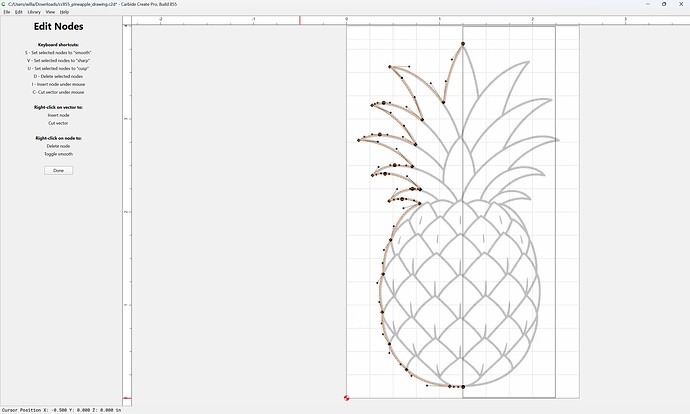
Task: Click the 'Delete node' text in the panel
Action: click(x=58, y=146)
